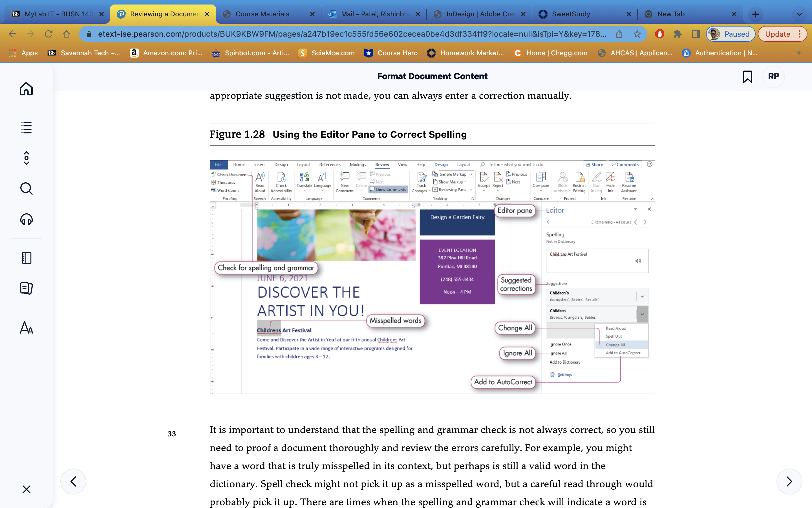
Task: Click the Figure 1.28 Word screenshot image
Action: point(432,277)
